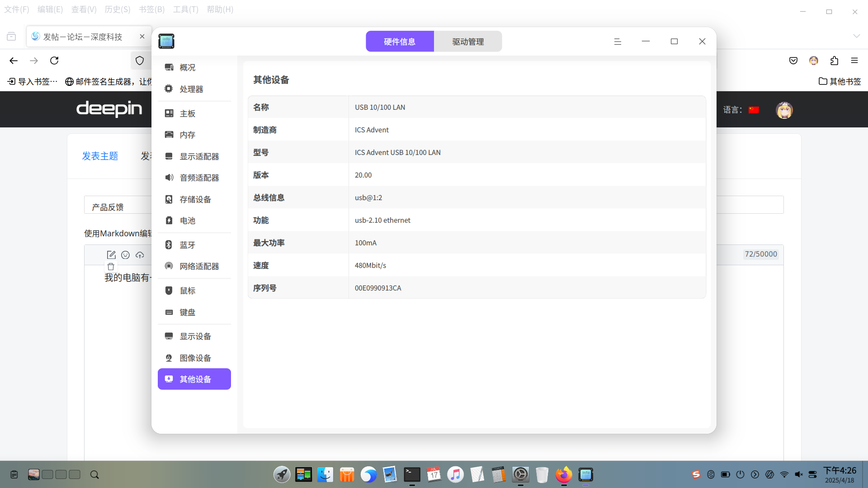The image size is (868, 488).
Task: Select 键盘 keyboard in the sidebar
Action: click(194, 312)
